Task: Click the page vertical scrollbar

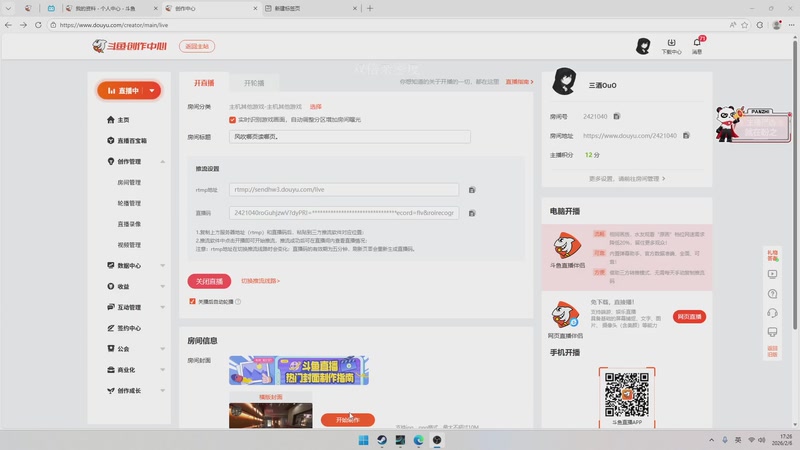Action: (795, 184)
